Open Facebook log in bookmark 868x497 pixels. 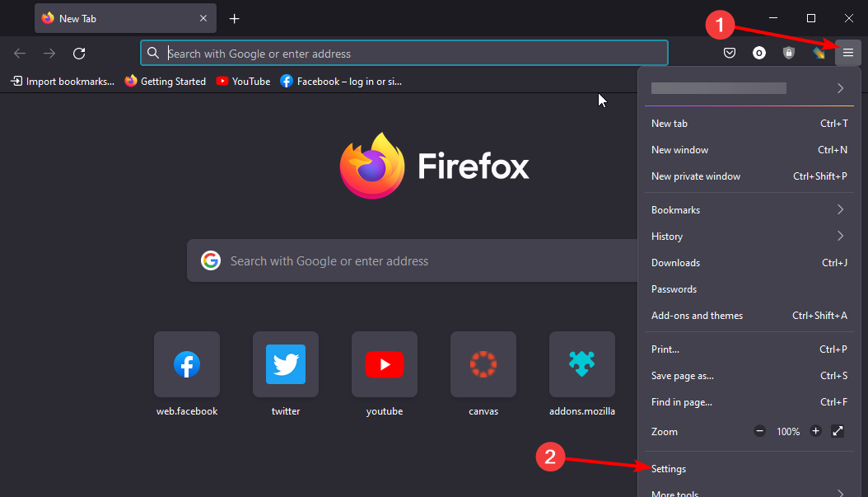(341, 82)
